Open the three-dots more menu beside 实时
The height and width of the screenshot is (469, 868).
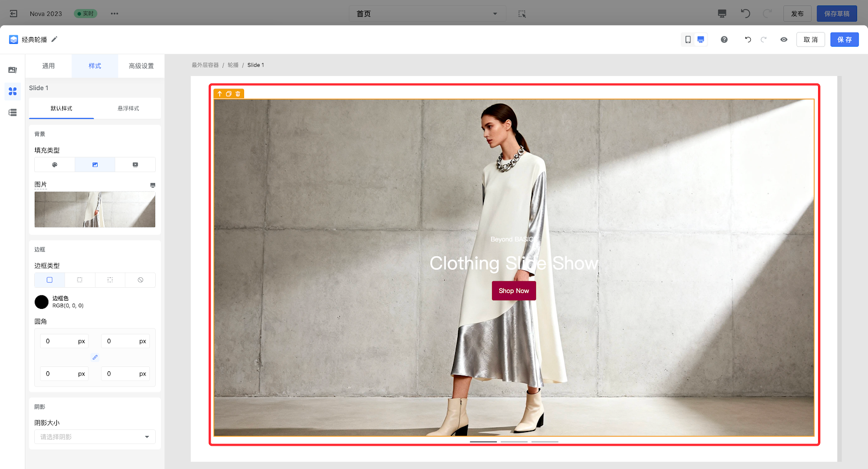114,14
